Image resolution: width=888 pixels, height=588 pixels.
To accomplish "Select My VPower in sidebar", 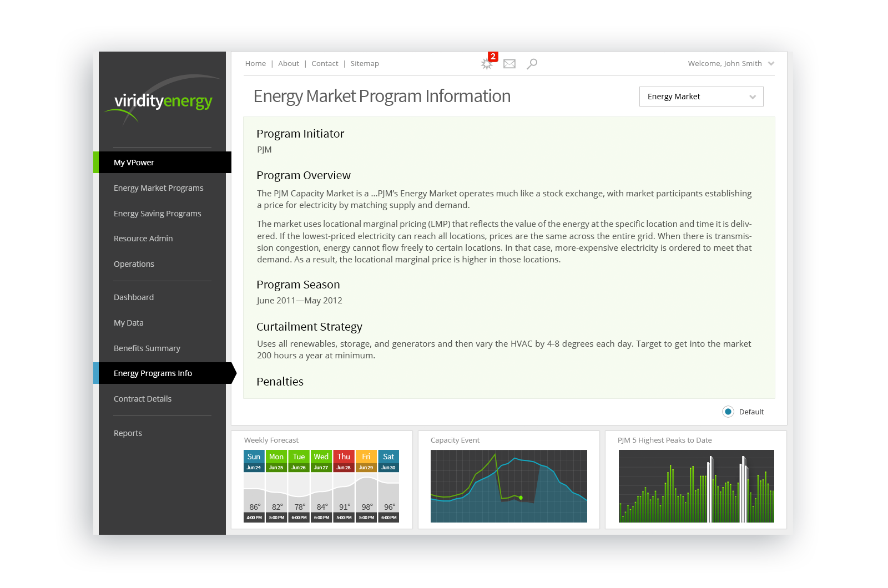I will (x=162, y=163).
